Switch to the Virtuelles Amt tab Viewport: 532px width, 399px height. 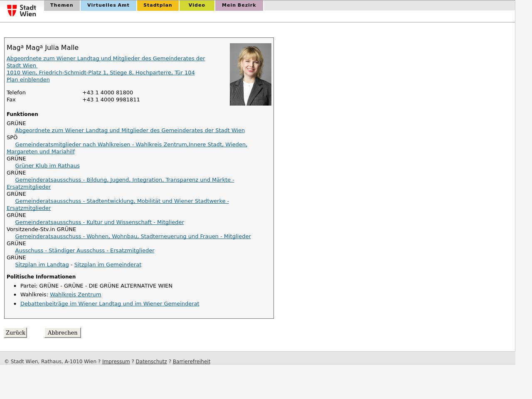pos(108,5)
